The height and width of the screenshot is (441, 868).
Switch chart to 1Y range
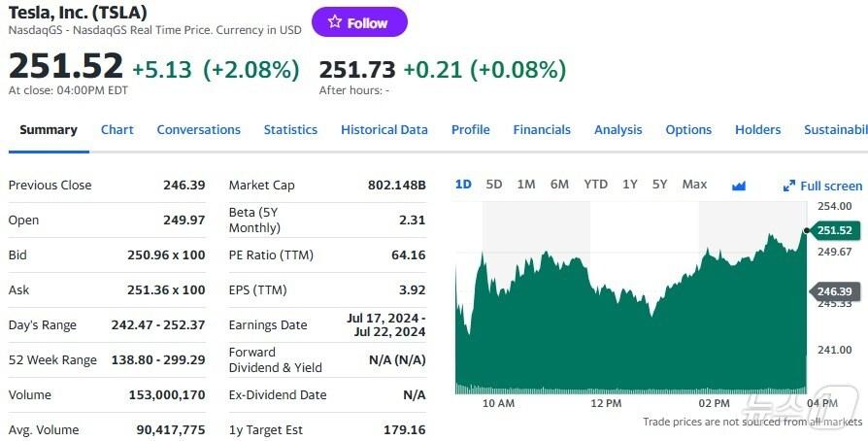tap(630, 185)
